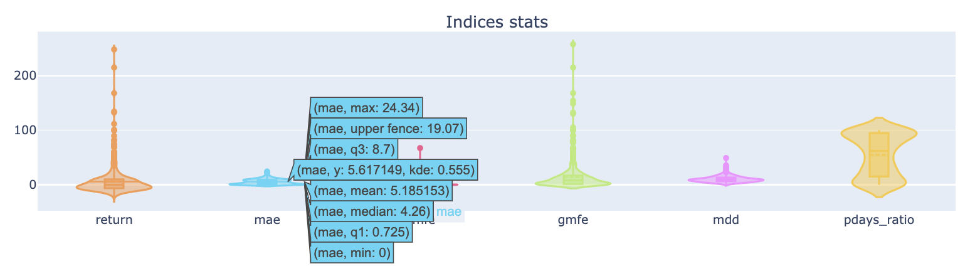The width and height of the screenshot is (980, 271).
Task: Click the topmost gmfe outlier point
Action: click(572, 44)
